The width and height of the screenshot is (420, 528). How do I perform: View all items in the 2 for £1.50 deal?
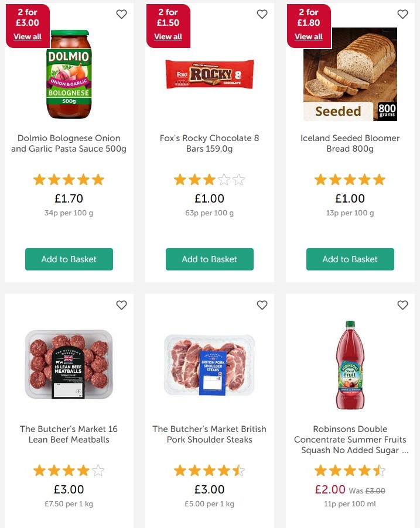coord(168,36)
